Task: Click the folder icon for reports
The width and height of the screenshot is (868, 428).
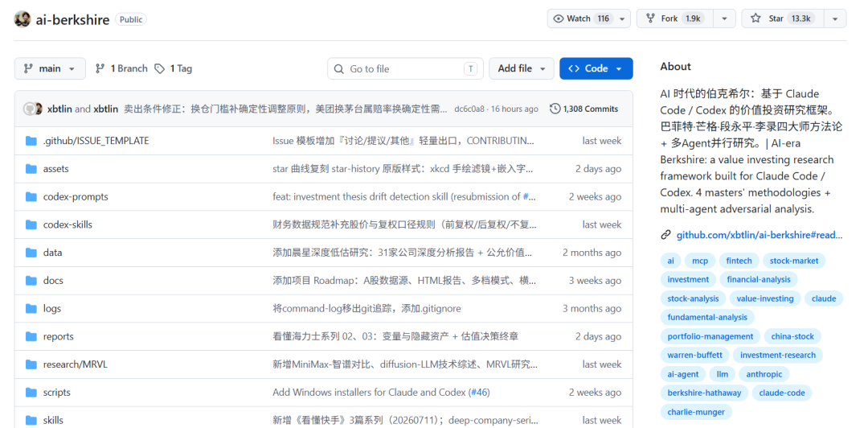Action: tap(31, 336)
